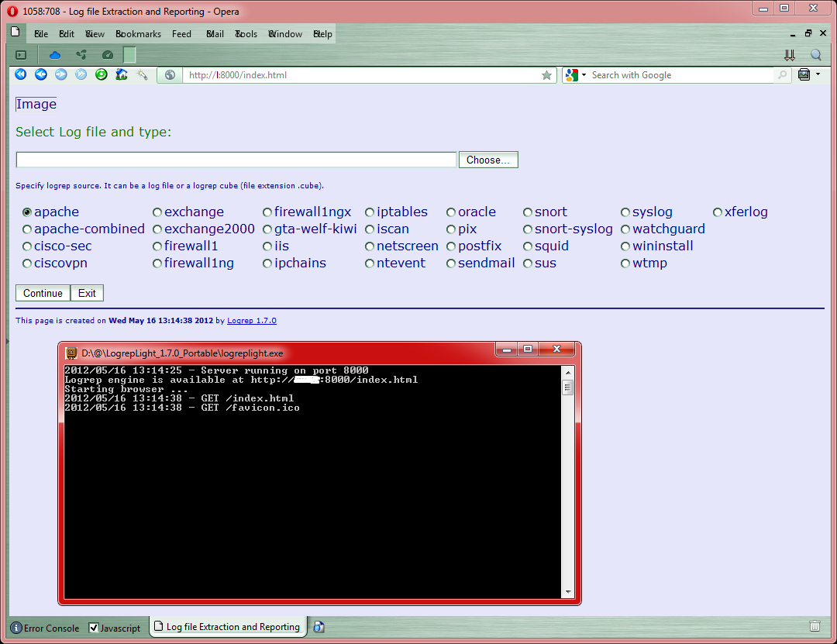Click the Home icon in navigation bar
Viewport: 837px width, 644px height.
121,75
